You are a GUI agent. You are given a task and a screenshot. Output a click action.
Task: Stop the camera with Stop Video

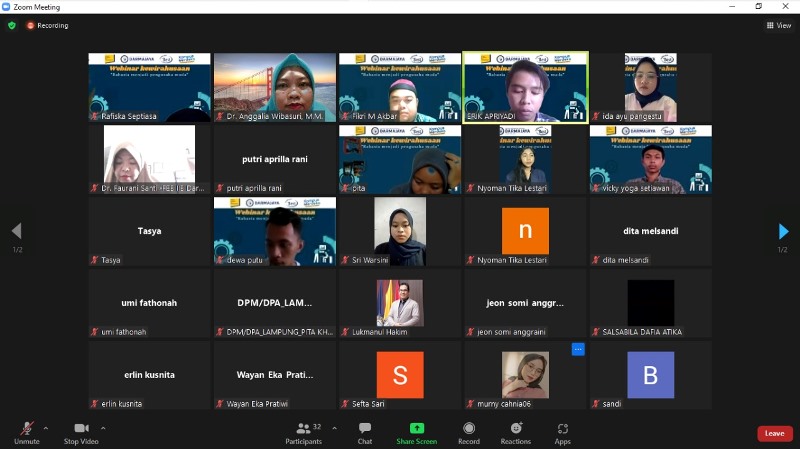click(81, 433)
